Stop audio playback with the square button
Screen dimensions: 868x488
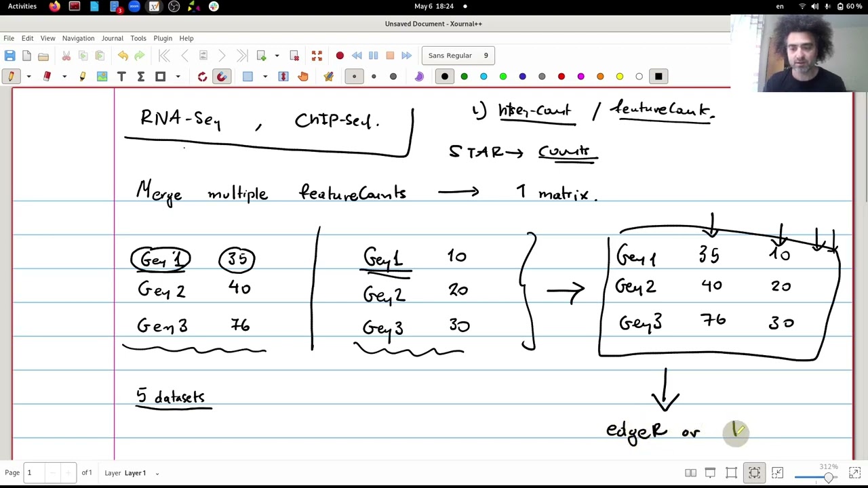click(x=390, y=56)
